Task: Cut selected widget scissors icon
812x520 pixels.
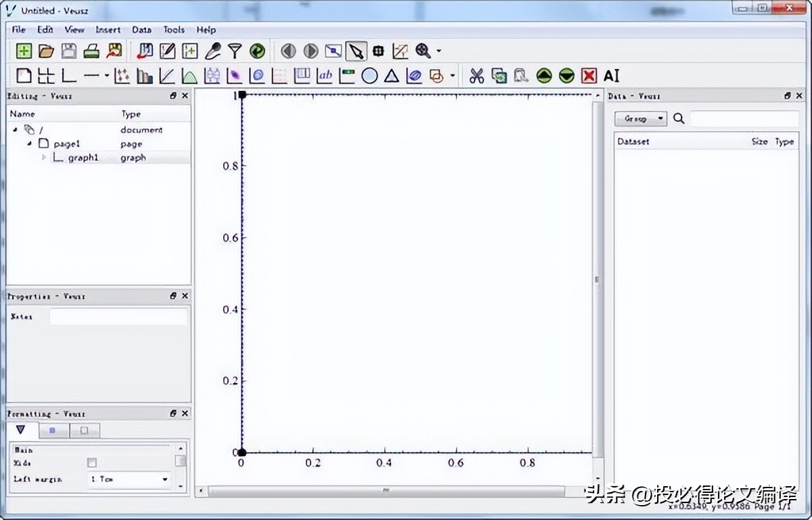Action: pos(477,76)
